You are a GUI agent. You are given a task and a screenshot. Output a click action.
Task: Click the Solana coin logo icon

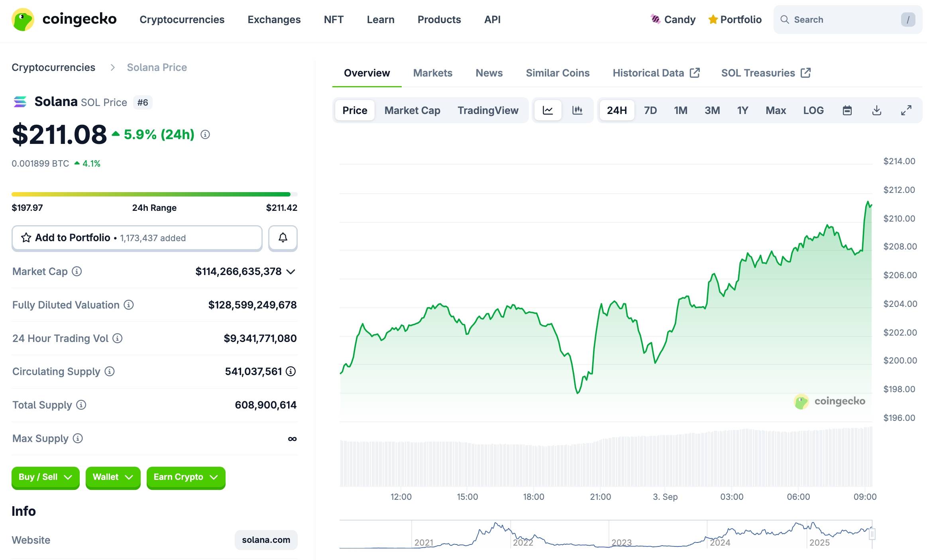pos(20,102)
